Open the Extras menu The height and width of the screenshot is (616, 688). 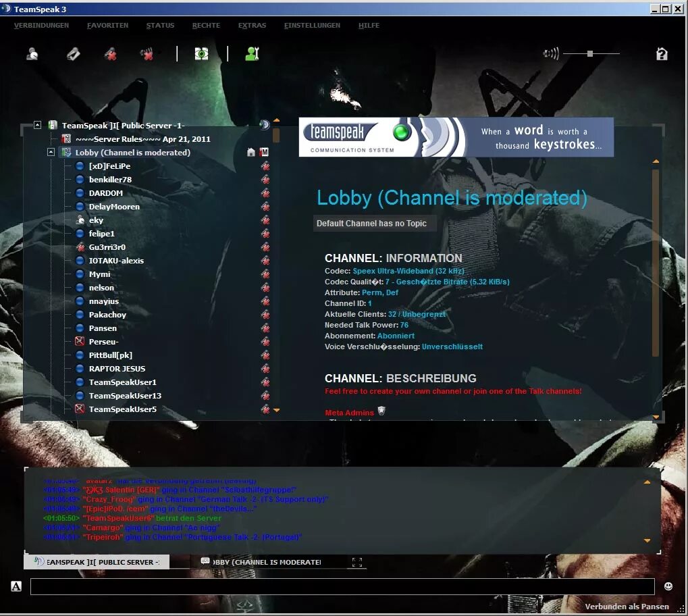pos(253,26)
